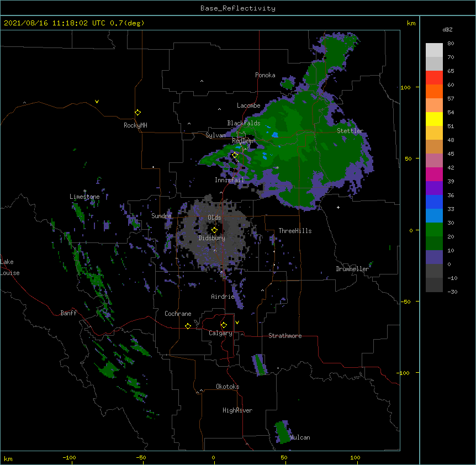
Task: Click the Banff label
Action: click(68, 313)
